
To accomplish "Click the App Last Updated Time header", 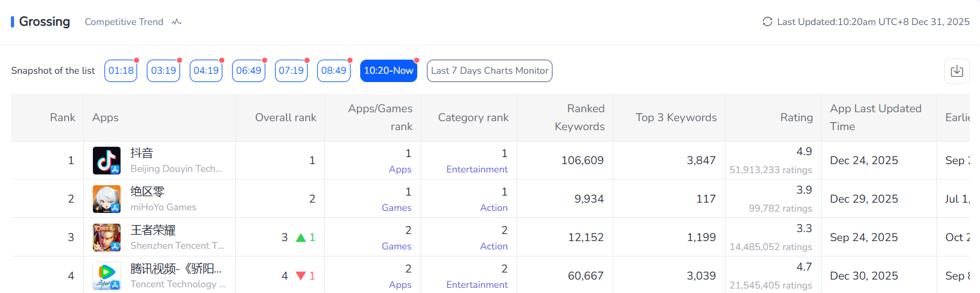I will 876,117.
